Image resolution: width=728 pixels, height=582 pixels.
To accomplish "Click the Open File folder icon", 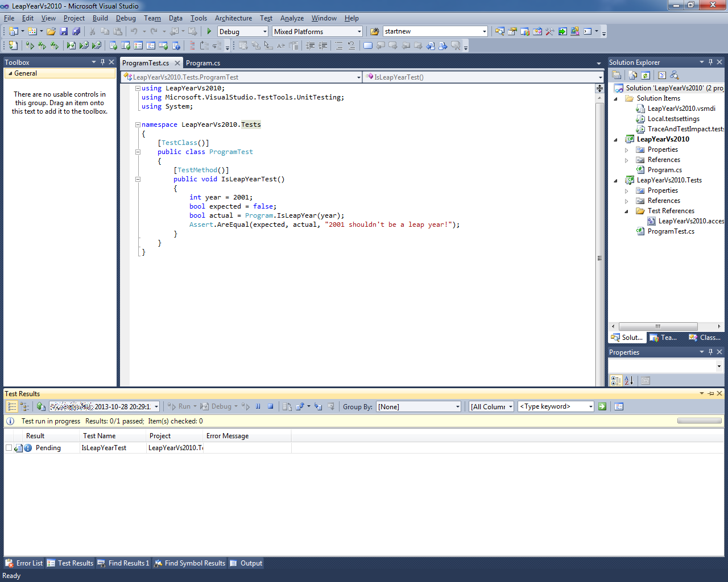I will click(x=51, y=31).
